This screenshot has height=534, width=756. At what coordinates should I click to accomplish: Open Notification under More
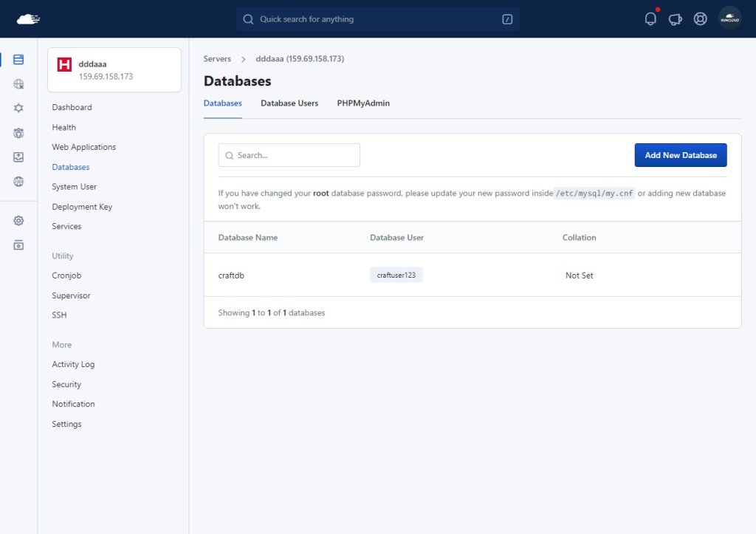click(73, 404)
